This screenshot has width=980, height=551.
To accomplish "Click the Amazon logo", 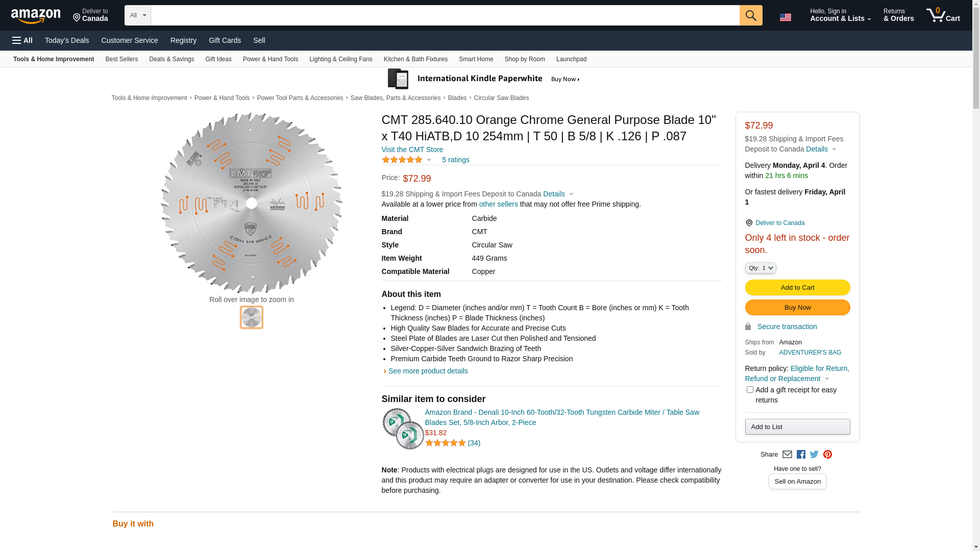I will tap(36, 16).
